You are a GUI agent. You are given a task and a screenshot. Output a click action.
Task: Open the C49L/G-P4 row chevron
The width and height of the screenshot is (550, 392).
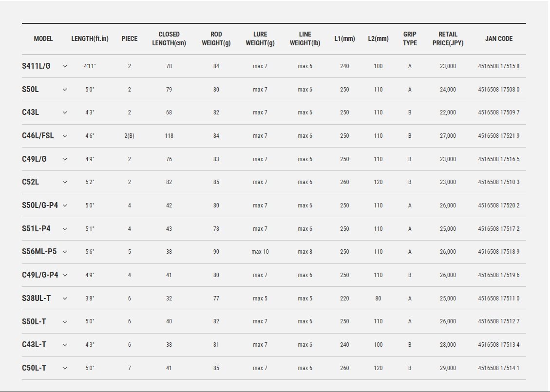point(65,275)
